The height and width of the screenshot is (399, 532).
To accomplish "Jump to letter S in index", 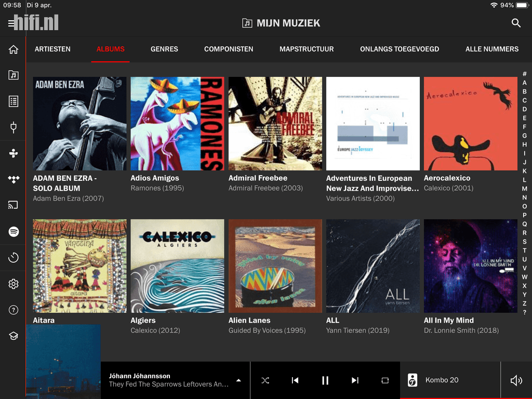I will click(x=525, y=242).
